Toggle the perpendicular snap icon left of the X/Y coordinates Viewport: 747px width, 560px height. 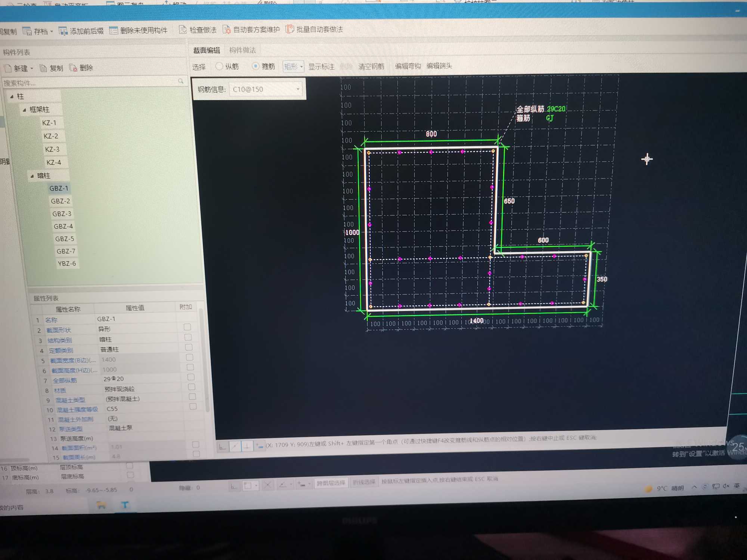point(247,445)
